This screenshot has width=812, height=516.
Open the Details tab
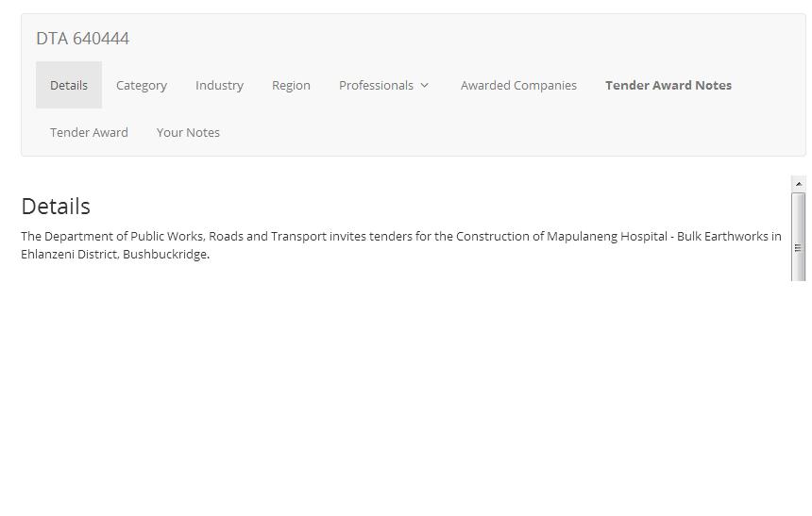69,85
